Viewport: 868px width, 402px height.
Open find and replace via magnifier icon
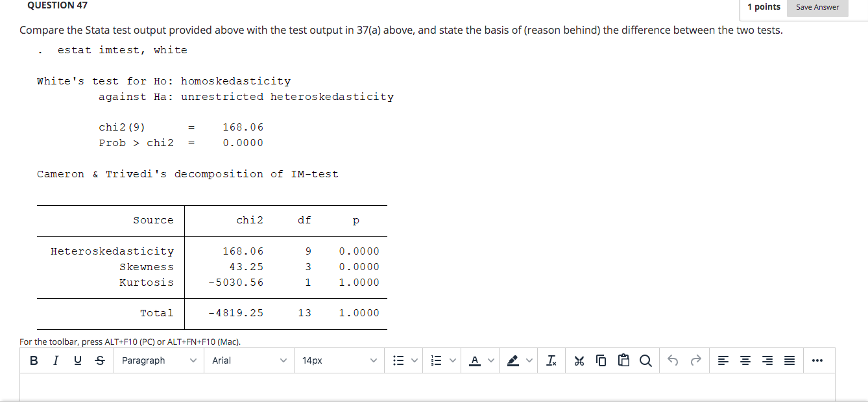tap(645, 360)
